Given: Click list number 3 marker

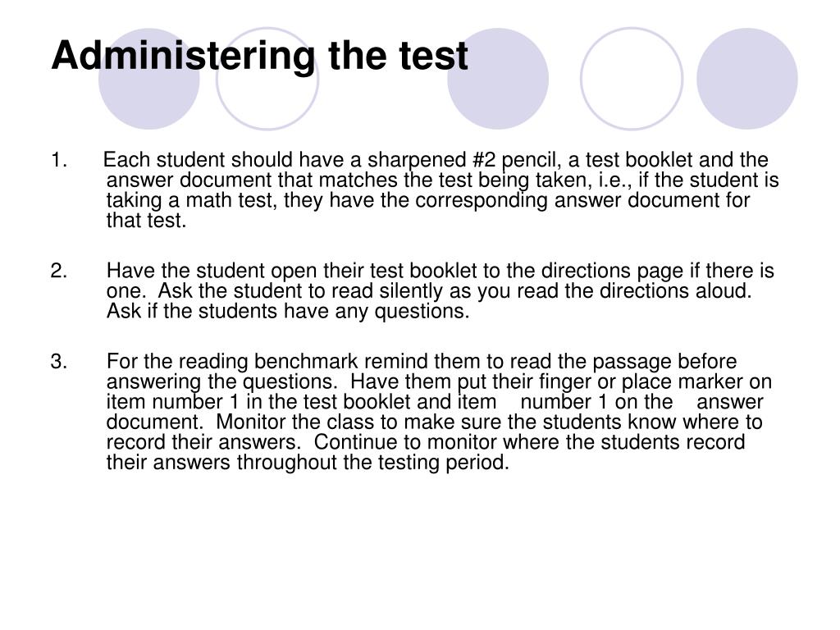Looking at the screenshot, I should [x=59, y=362].
